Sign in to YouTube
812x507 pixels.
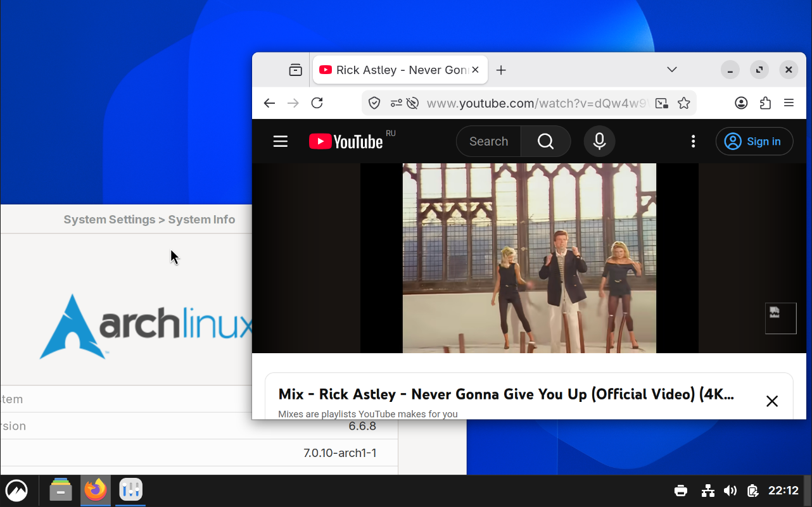click(754, 141)
